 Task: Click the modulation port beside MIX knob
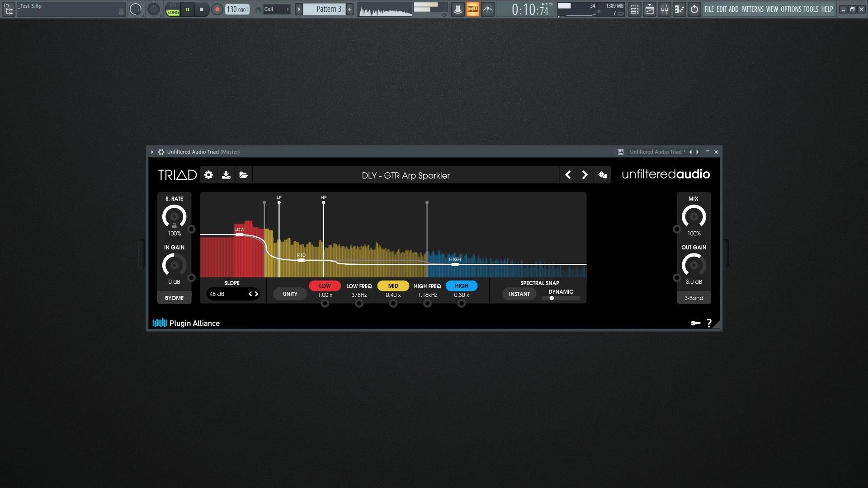click(x=677, y=229)
